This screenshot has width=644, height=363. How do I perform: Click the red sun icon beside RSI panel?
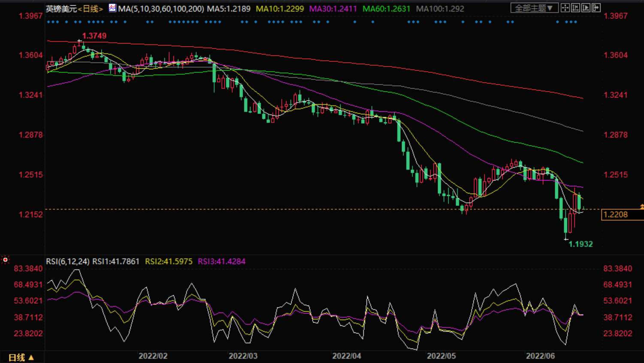(x=5, y=260)
